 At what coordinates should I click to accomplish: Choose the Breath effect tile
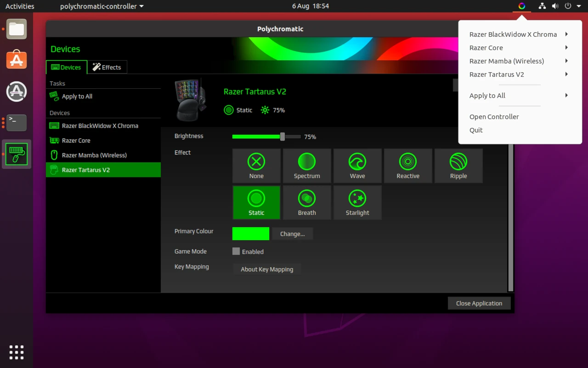tap(307, 202)
